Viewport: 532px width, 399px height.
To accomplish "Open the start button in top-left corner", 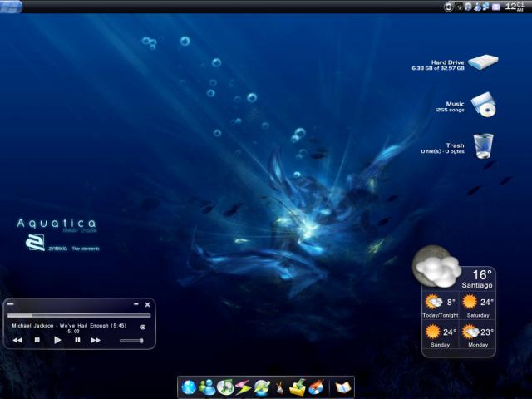I will pos(11,7).
